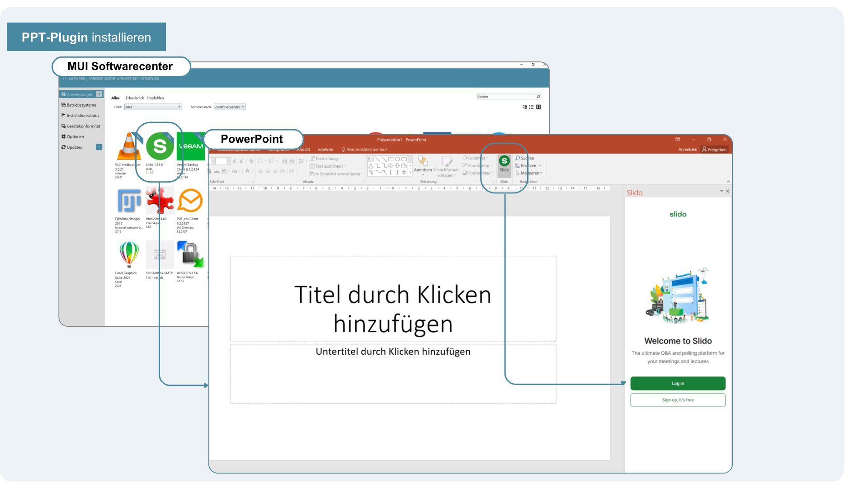Click decrease font size icon in ribbon
The width and height of the screenshot is (868, 488).
pyautogui.click(x=241, y=161)
